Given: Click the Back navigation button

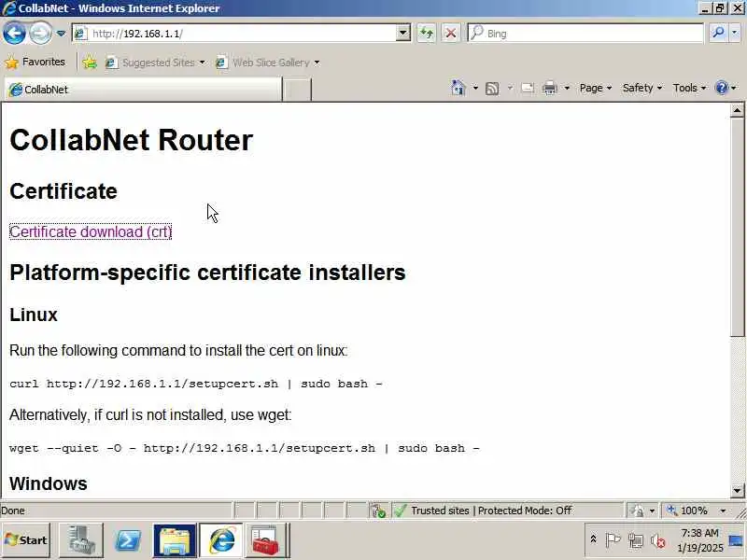Looking at the screenshot, I should click(14, 34).
